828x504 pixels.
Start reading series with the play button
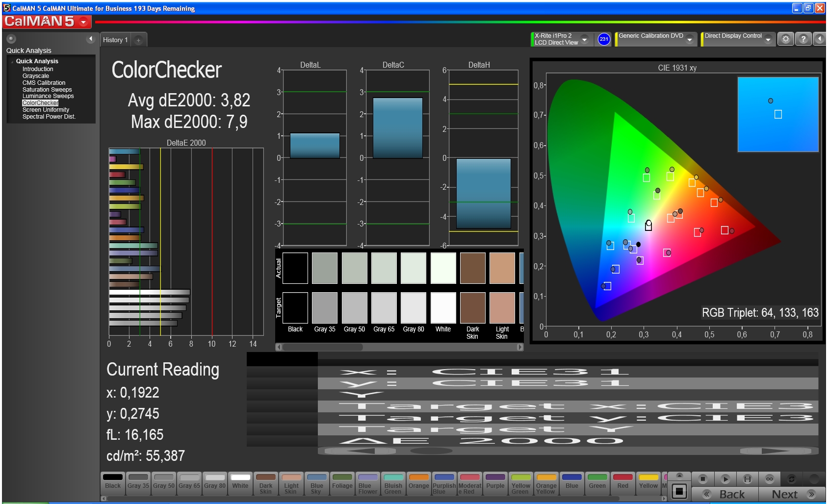tap(725, 479)
